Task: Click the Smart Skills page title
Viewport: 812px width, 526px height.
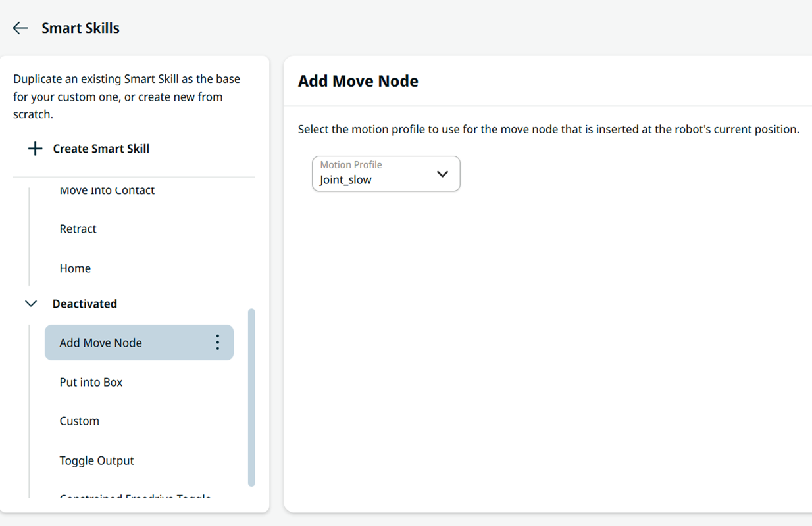Action: point(80,28)
